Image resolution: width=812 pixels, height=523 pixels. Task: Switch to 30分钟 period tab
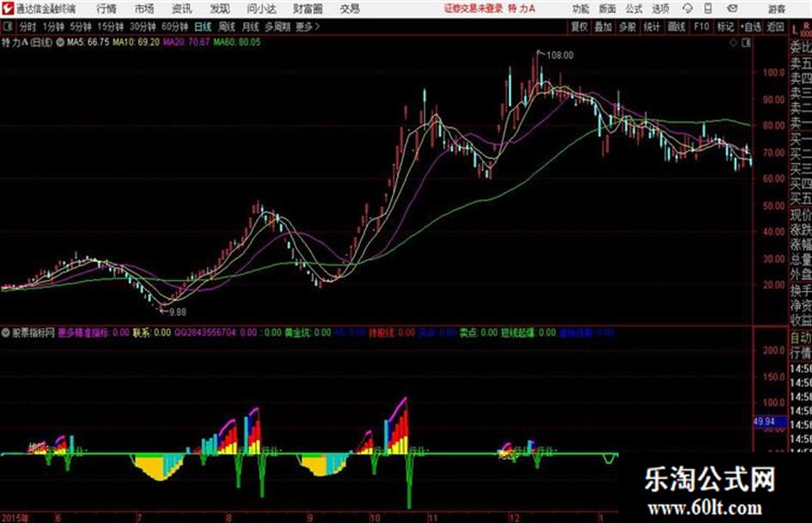click(x=143, y=27)
